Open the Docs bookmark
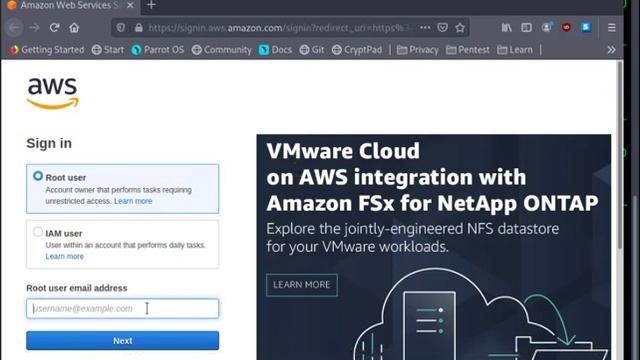The image size is (640, 360). [x=276, y=50]
